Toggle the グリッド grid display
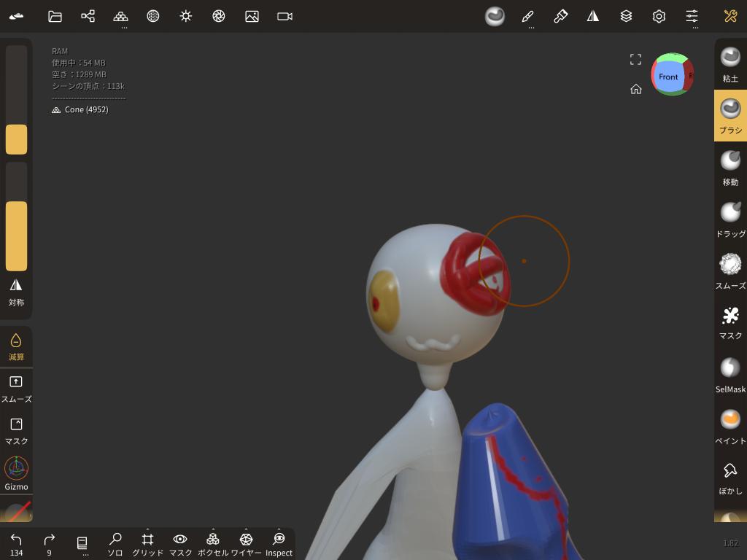Screen dimensions: 747x560 [x=147, y=543]
